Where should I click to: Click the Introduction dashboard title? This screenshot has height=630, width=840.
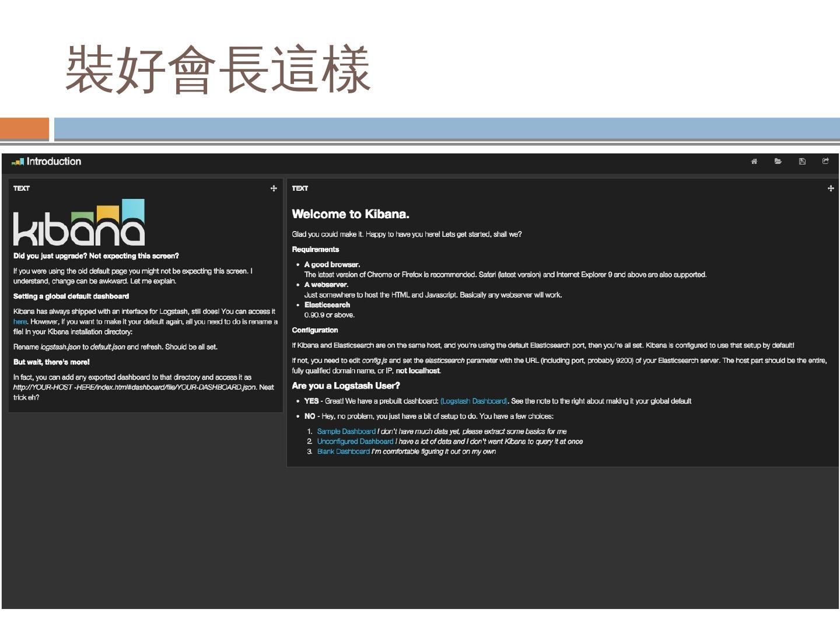(54, 162)
